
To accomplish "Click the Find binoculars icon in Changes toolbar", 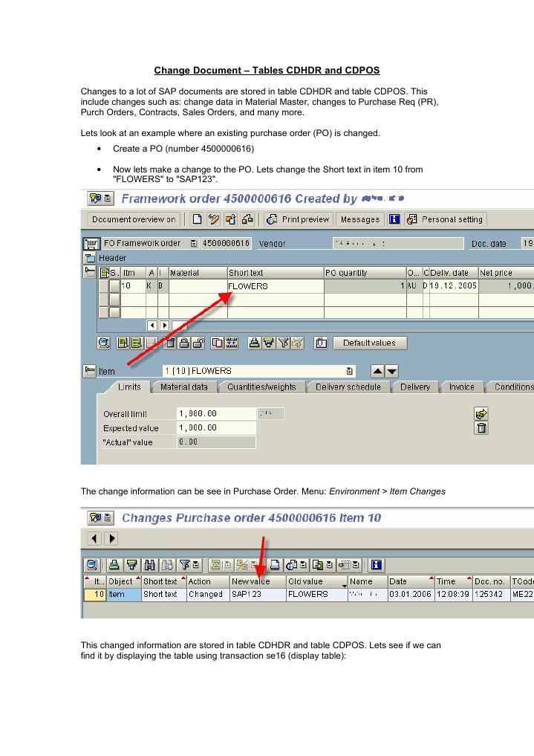I will (150, 565).
